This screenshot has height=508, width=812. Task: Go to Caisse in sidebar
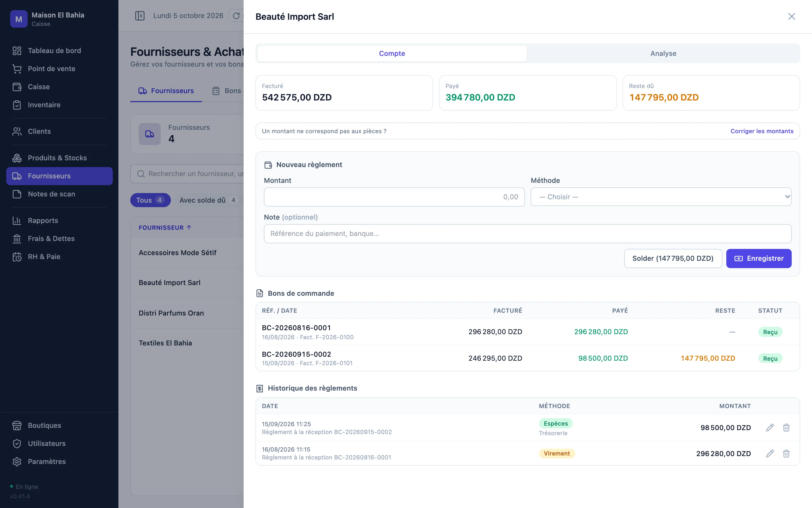(x=59, y=87)
